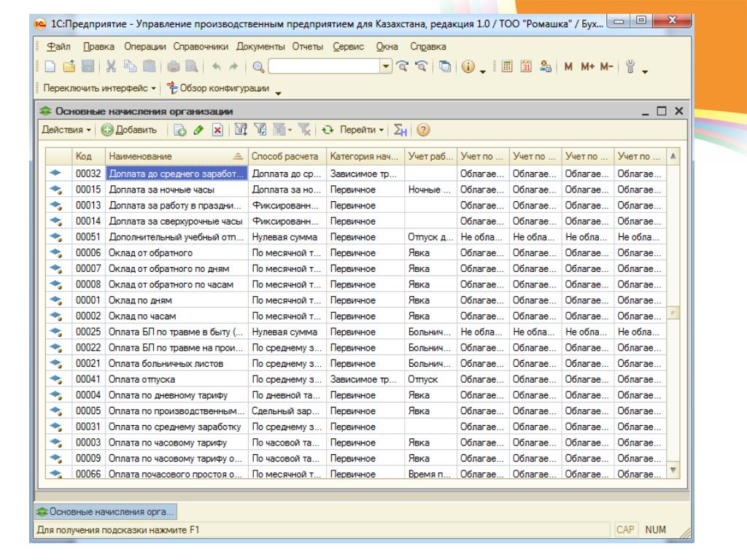Open the help information icon

pyautogui.click(x=468, y=66)
